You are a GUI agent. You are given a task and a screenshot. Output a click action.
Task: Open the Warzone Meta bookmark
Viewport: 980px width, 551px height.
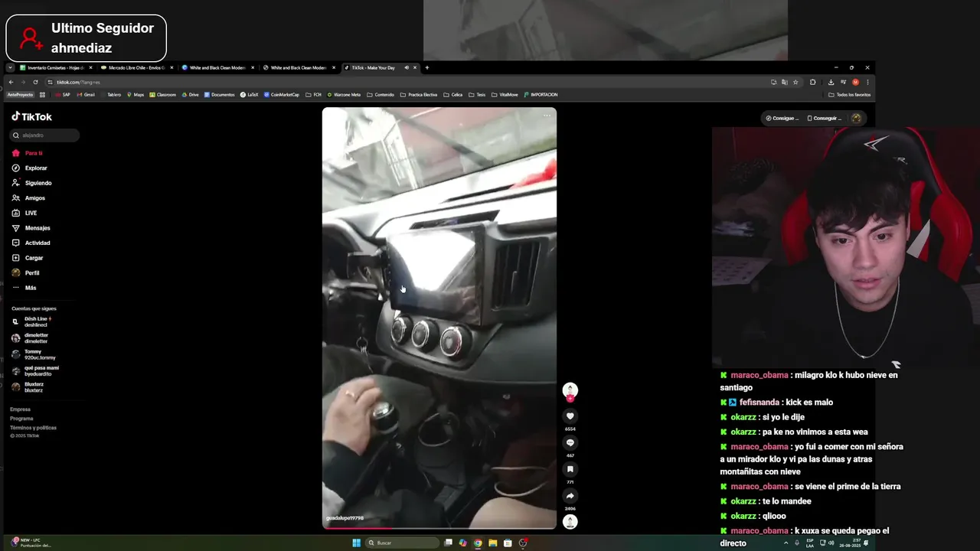344,95
